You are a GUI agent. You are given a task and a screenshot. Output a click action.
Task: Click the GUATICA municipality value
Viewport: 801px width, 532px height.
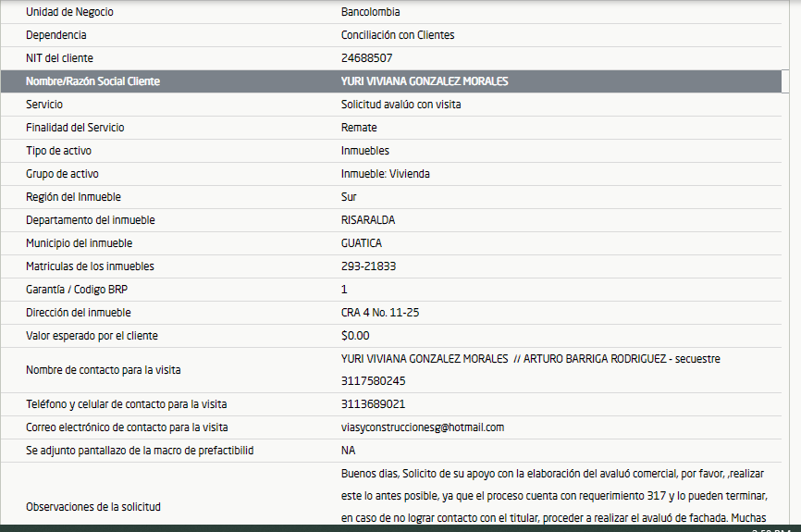pyautogui.click(x=362, y=243)
